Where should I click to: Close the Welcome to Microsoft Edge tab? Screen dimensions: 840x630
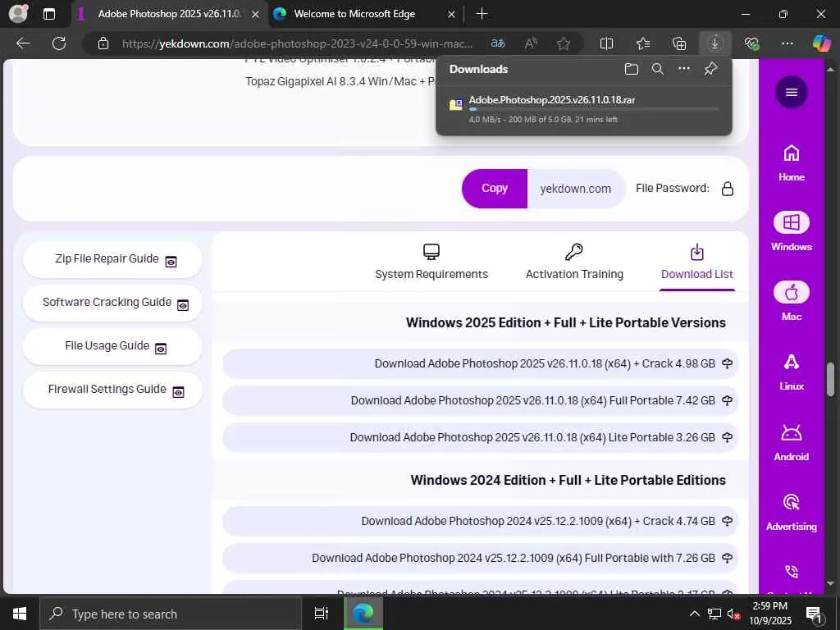pyautogui.click(x=452, y=15)
